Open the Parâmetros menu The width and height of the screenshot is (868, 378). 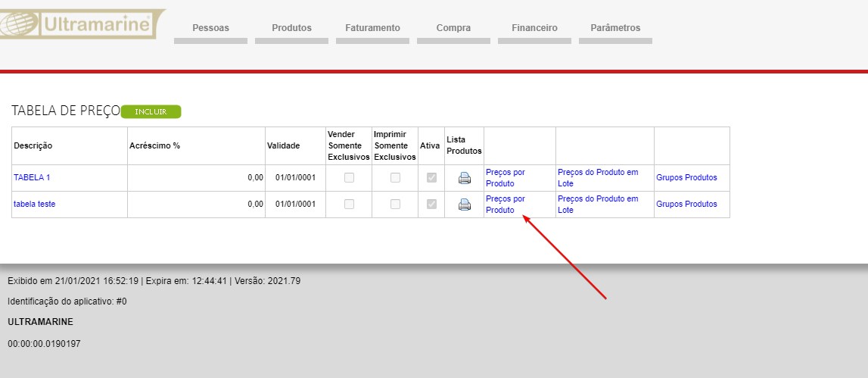(615, 28)
